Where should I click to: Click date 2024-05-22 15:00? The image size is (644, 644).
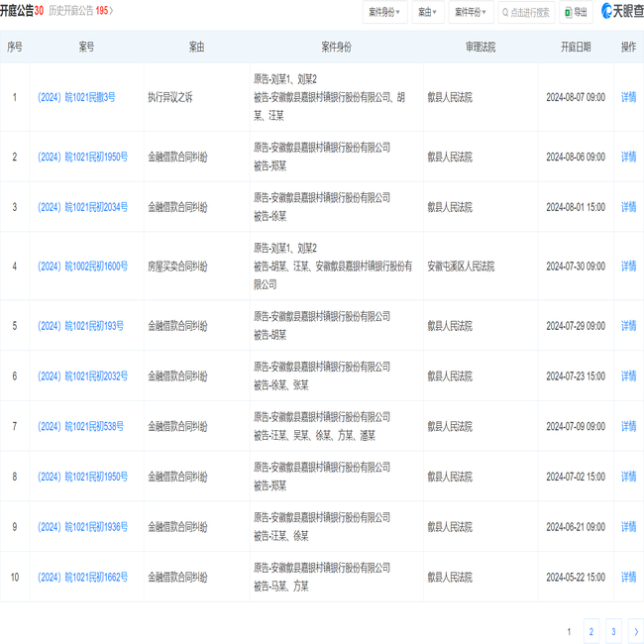tap(576, 578)
